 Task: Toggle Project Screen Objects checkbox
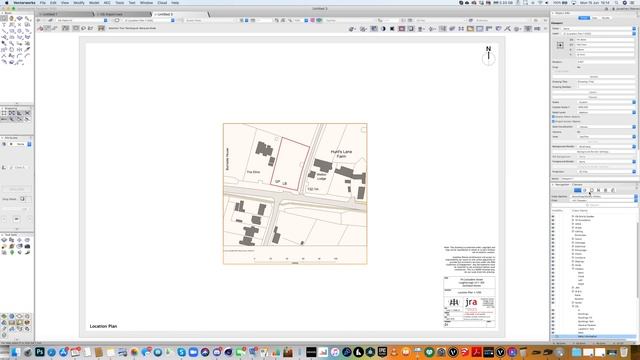553,121
